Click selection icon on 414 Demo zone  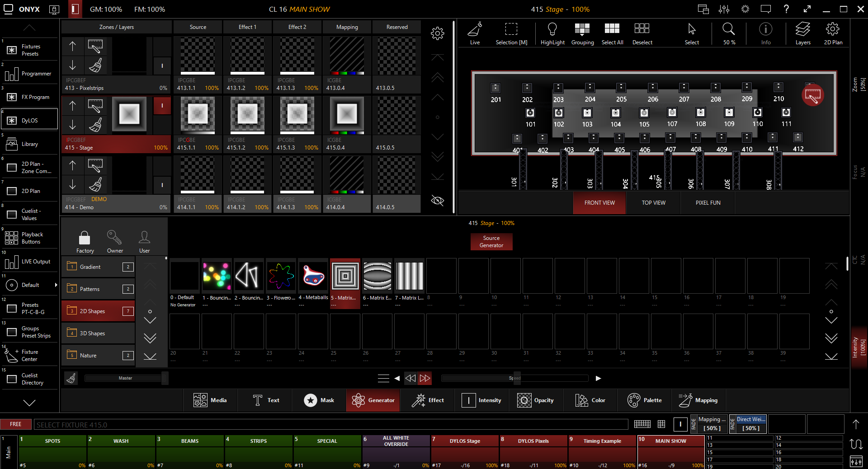coord(95,165)
